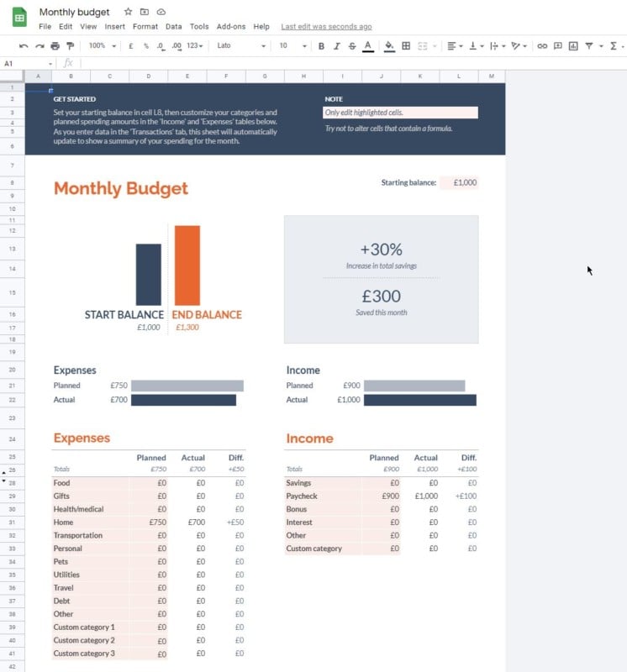Star the Monthly budget document
The image size is (627, 672).
pos(128,12)
